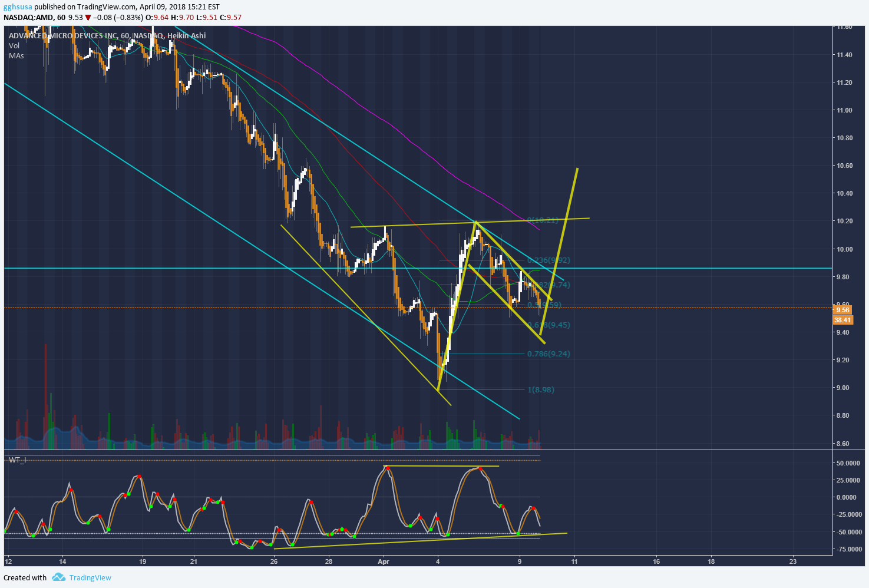Image resolution: width=869 pixels, height=588 pixels.
Task: Click the 11.40 price axis label
Action: click(x=844, y=55)
